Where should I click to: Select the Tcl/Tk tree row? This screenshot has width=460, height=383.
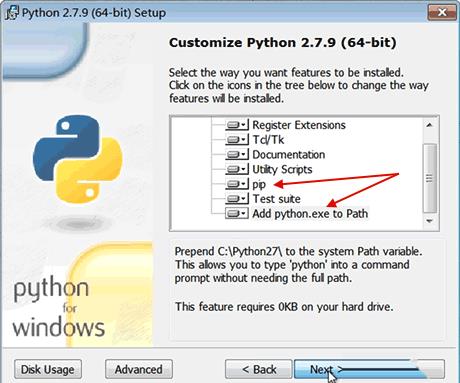coord(268,140)
